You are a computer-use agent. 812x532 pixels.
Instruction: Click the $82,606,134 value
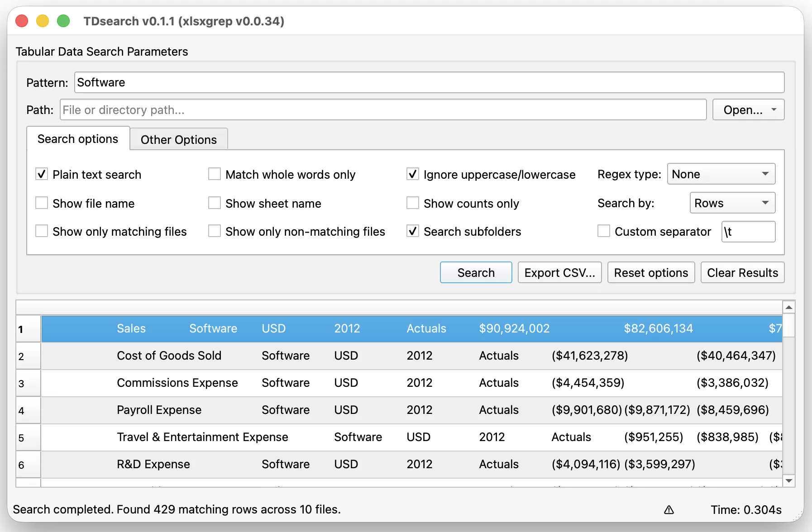point(659,328)
